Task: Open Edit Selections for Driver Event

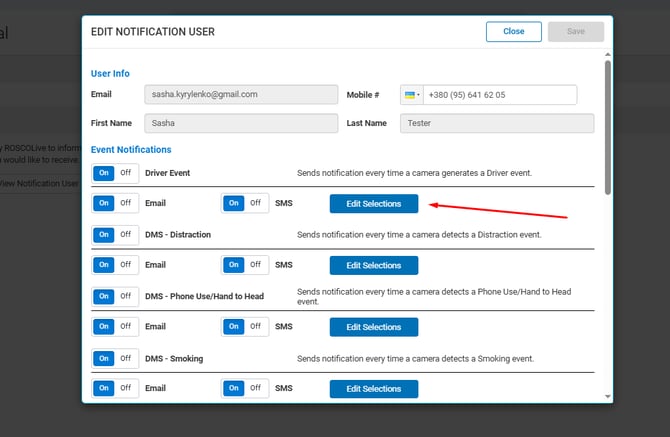Action: pos(373,204)
